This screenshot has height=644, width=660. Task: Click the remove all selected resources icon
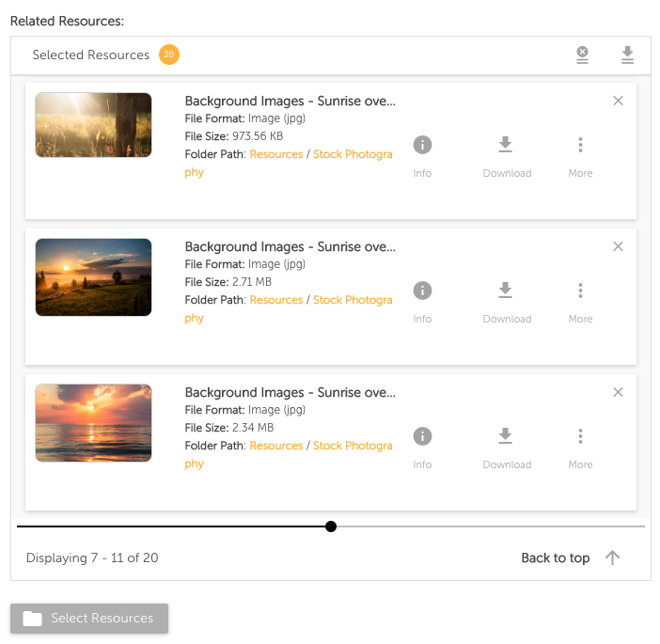click(x=582, y=55)
